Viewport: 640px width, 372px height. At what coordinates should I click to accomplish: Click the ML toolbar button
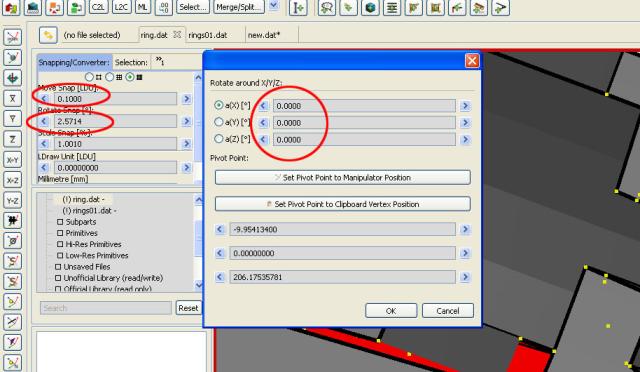point(142,7)
